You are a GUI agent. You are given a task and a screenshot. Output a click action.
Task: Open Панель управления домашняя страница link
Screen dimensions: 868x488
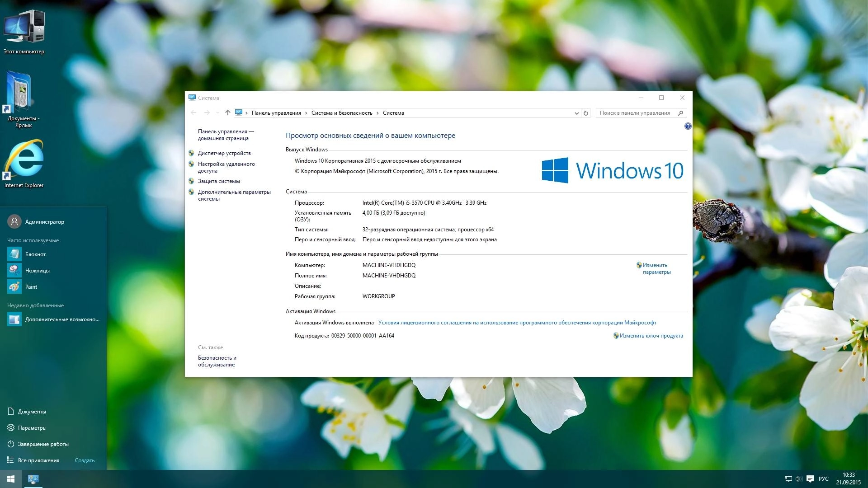(x=226, y=135)
